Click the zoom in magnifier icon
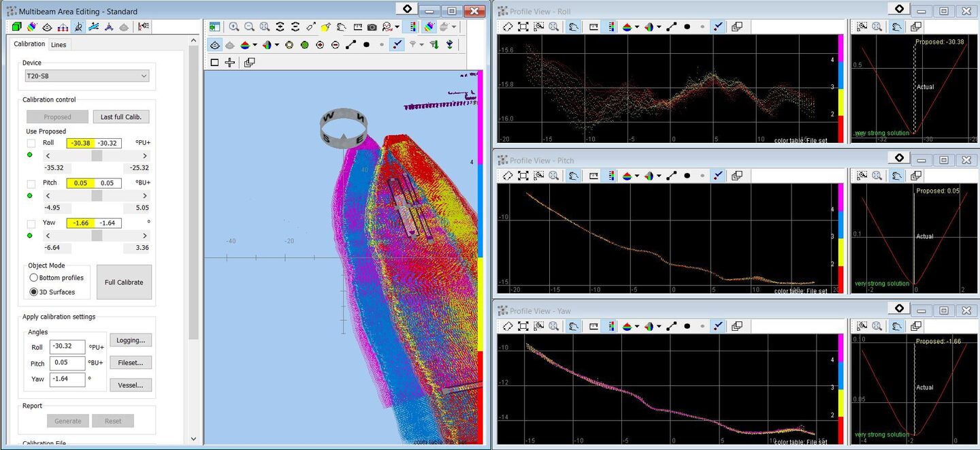The height and width of the screenshot is (450, 980). [x=234, y=27]
